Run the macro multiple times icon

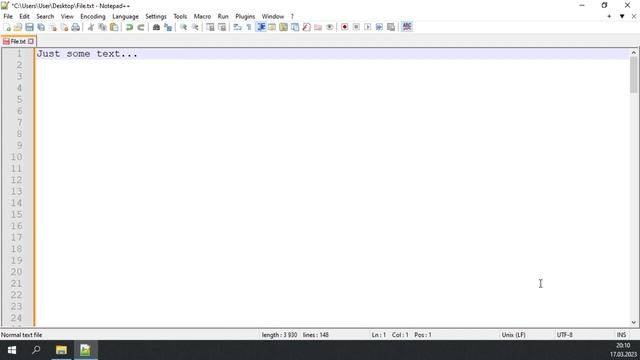[x=379, y=27]
